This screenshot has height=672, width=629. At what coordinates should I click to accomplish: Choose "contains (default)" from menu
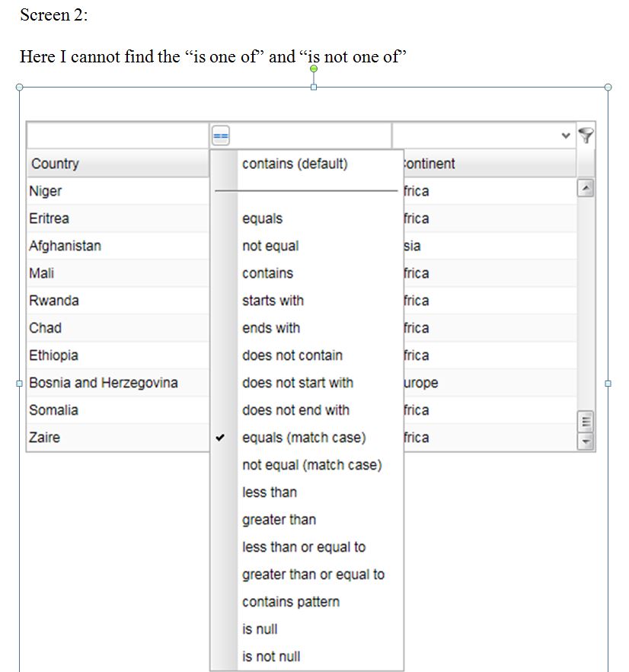tap(295, 164)
